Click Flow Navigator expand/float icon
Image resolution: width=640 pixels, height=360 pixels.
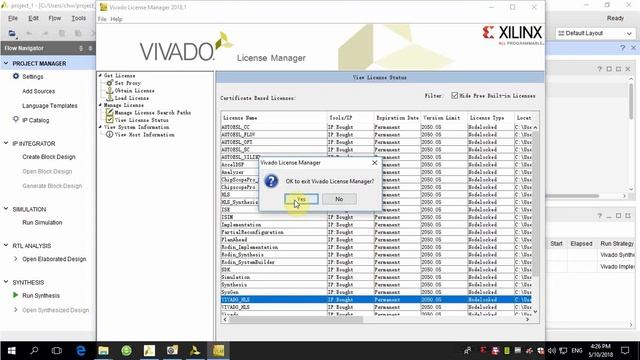click(90, 48)
